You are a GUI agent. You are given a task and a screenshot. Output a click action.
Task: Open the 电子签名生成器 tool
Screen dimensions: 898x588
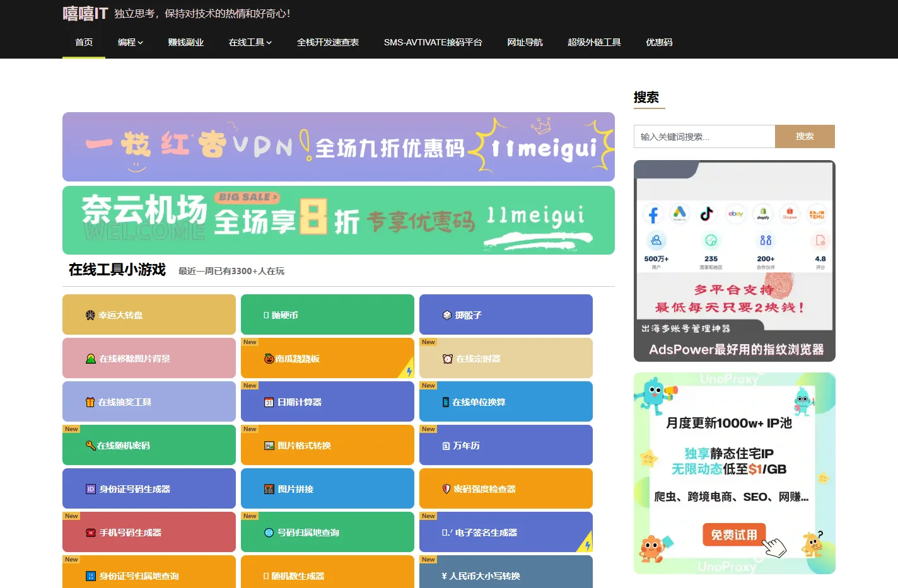click(x=506, y=532)
